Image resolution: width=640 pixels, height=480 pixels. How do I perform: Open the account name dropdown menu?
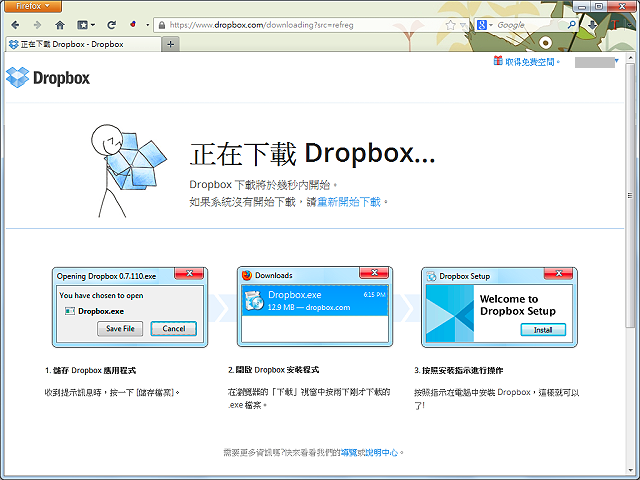(597, 62)
